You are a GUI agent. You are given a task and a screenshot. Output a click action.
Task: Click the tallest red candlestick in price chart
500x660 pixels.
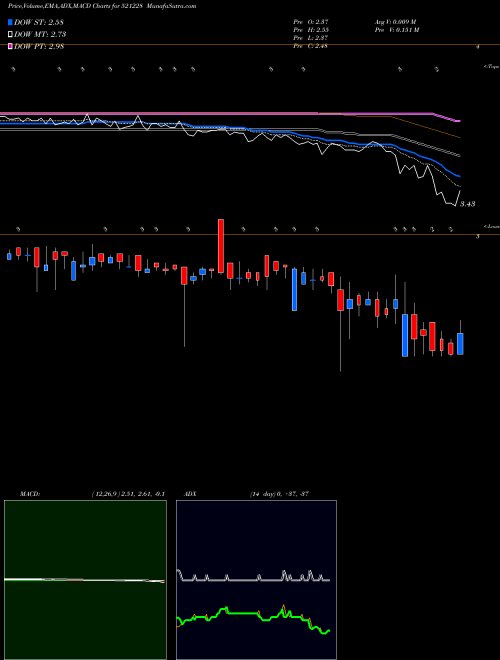point(221,246)
